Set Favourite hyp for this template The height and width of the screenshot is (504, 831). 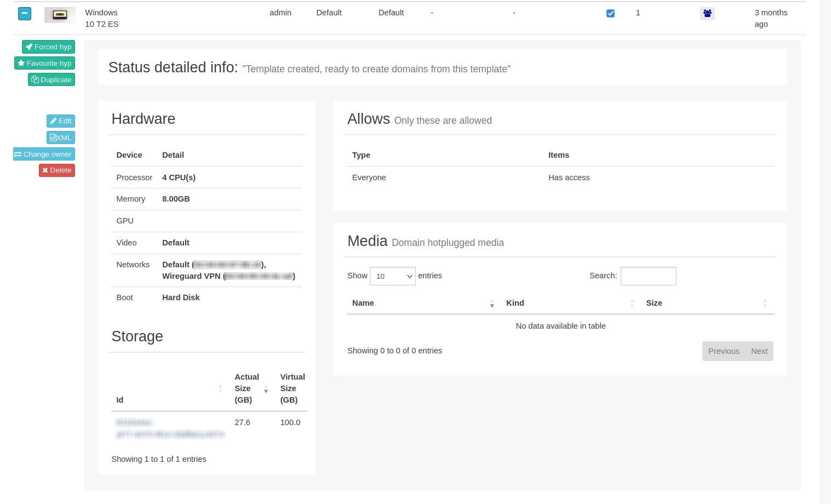point(44,64)
